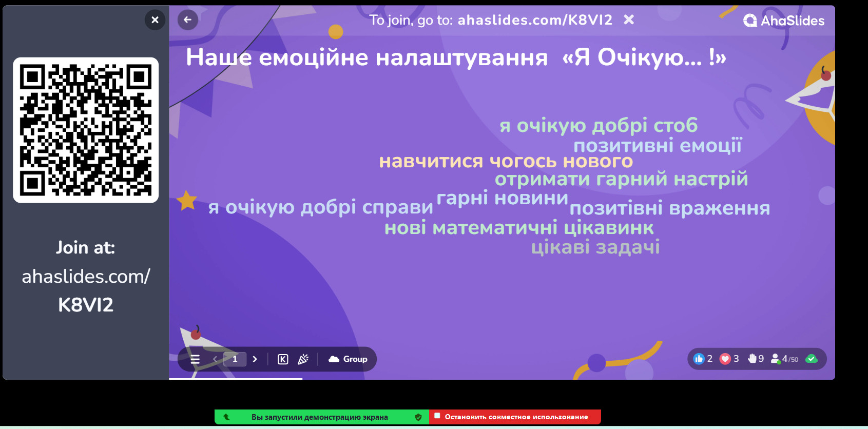Click the word 'навчитися чогось нового'

click(506, 161)
